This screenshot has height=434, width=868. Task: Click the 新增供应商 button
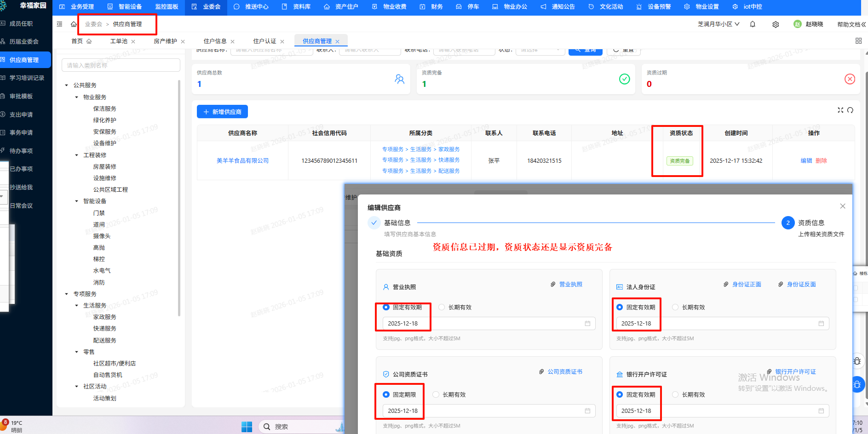pos(222,112)
